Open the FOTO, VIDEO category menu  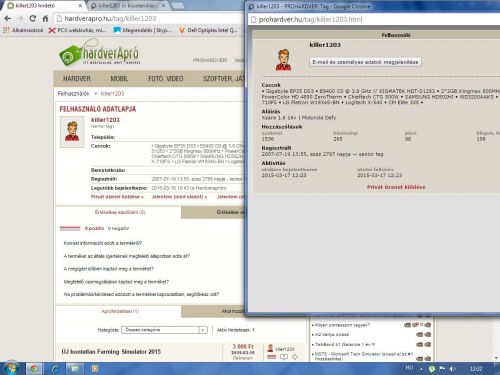point(166,79)
